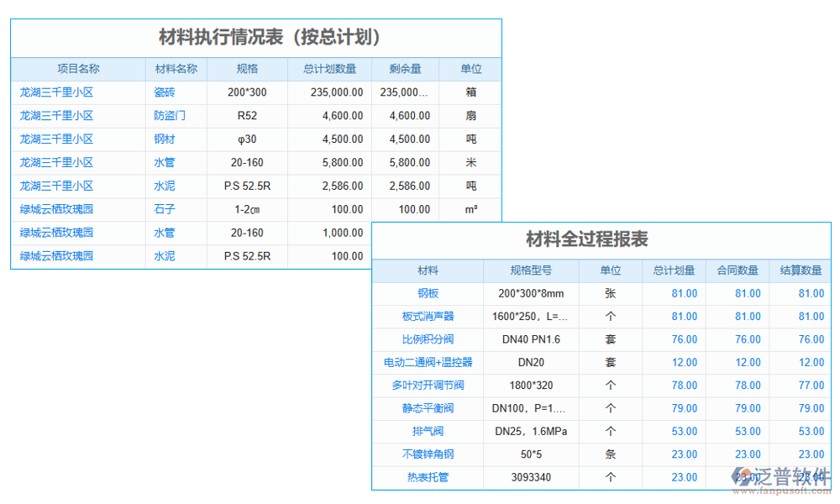Click the 剩余量 column header
This screenshot has width=840, height=504.
point(406,69)
